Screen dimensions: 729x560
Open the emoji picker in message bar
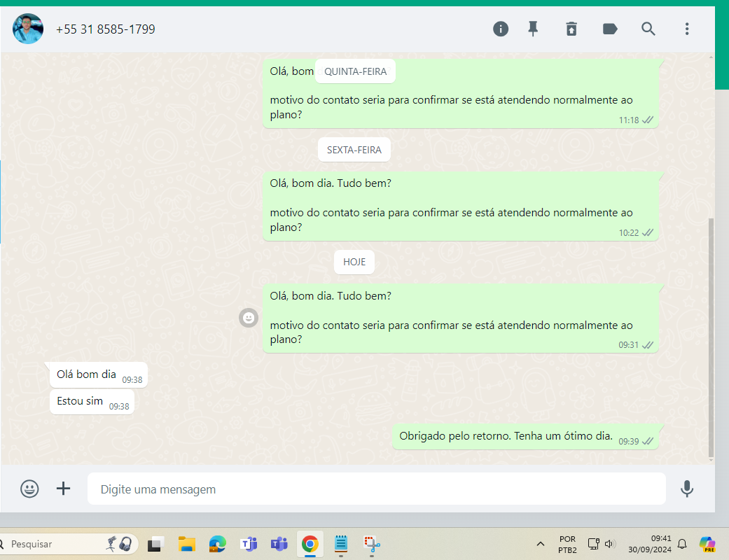point(29,489)
